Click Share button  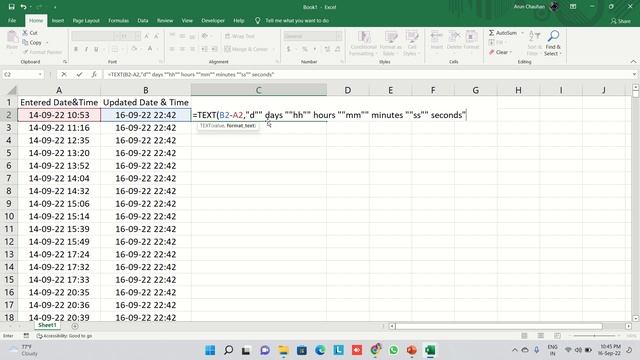[620, 21]
